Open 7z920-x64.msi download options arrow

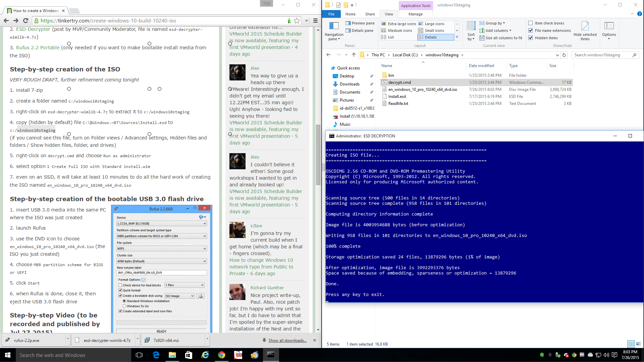coord(207,340)
